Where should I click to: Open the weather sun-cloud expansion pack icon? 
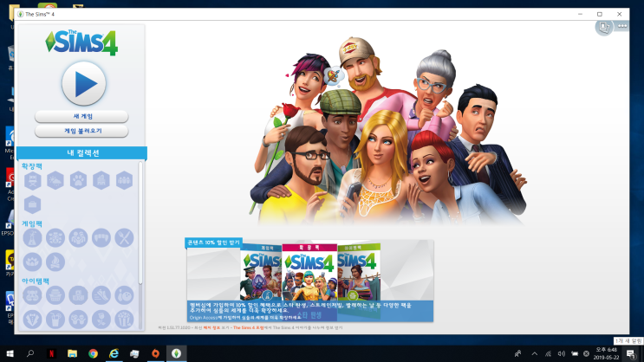(x=55, y=181)
